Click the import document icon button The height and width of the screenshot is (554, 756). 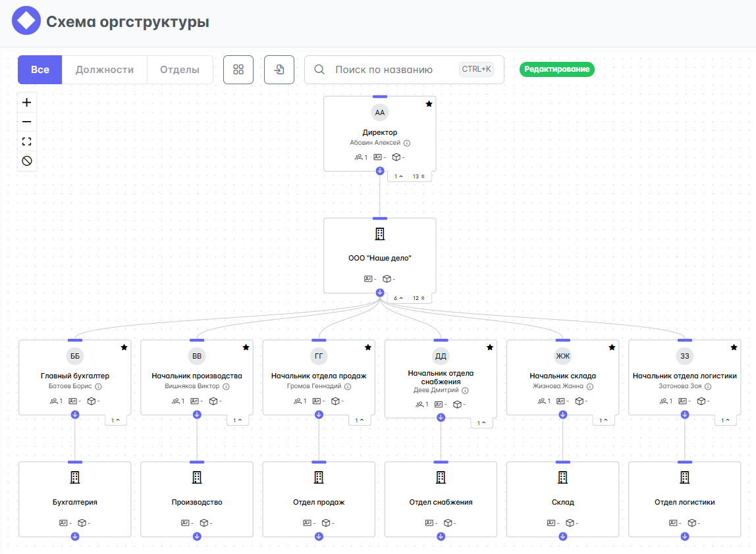coord(279,70)
